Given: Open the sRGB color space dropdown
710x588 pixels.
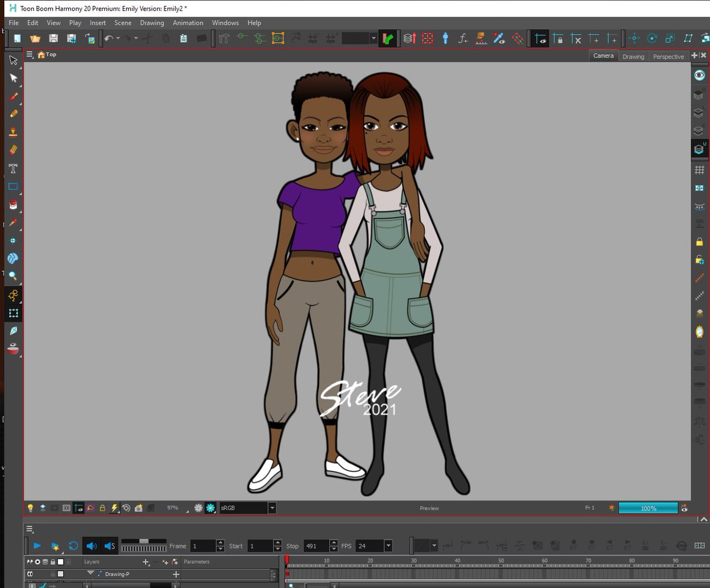Looking at the screenshot, I should pyautogui.click(x=272, y=508).
